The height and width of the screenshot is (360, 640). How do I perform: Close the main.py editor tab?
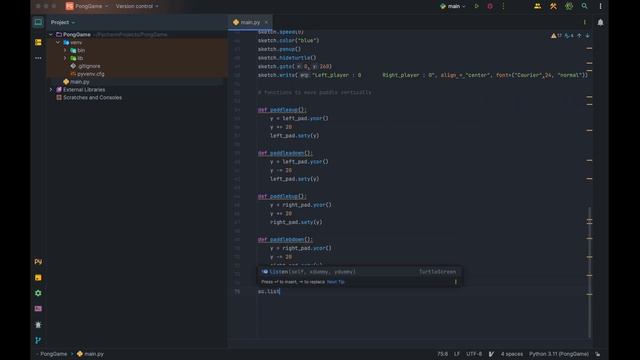coord(266,22)
